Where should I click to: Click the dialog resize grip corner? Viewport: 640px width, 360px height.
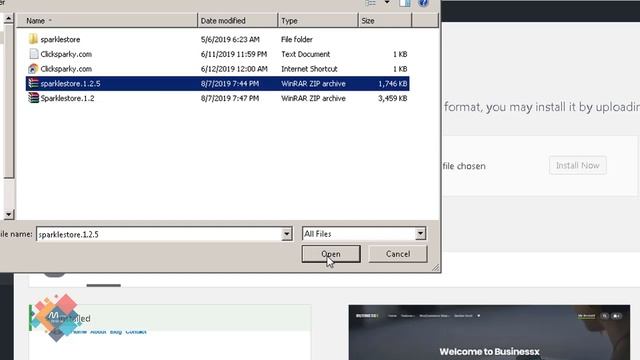(x=436, y=268)
